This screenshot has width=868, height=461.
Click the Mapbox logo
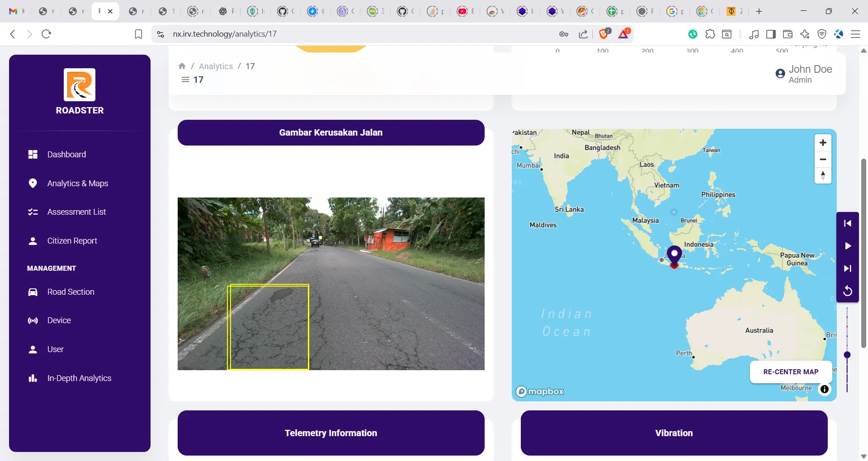click(x=540, y=391)
